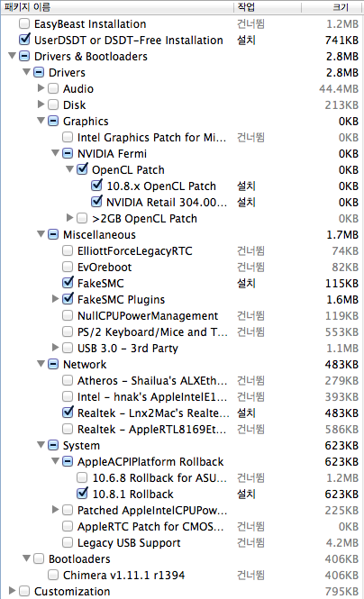
Task: Enable ElliottForceLegacyRTC checkbox
Action: 68,250
